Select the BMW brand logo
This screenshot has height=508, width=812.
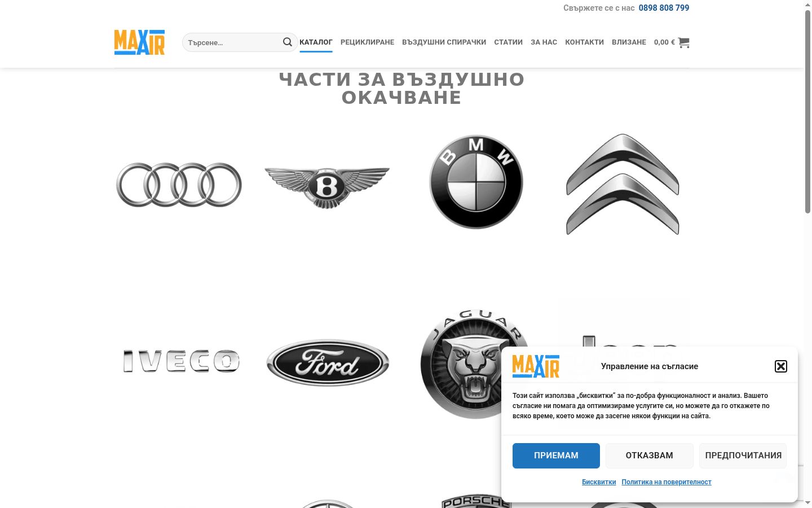click(x=476, y=182)
